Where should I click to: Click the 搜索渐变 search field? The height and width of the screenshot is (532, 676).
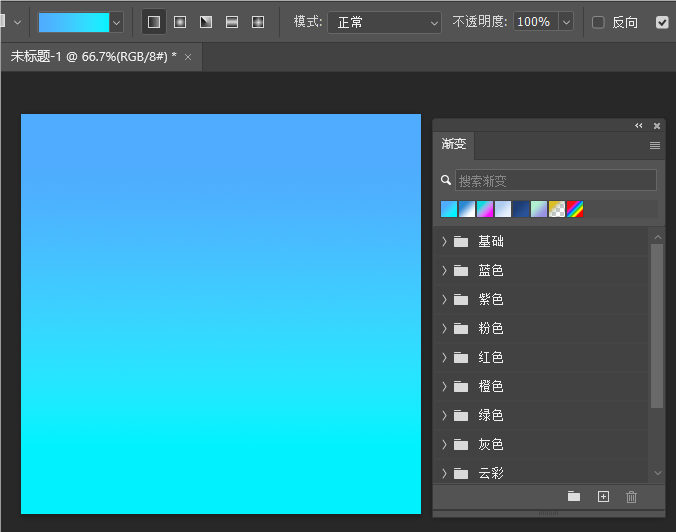(x=555, y=181)
